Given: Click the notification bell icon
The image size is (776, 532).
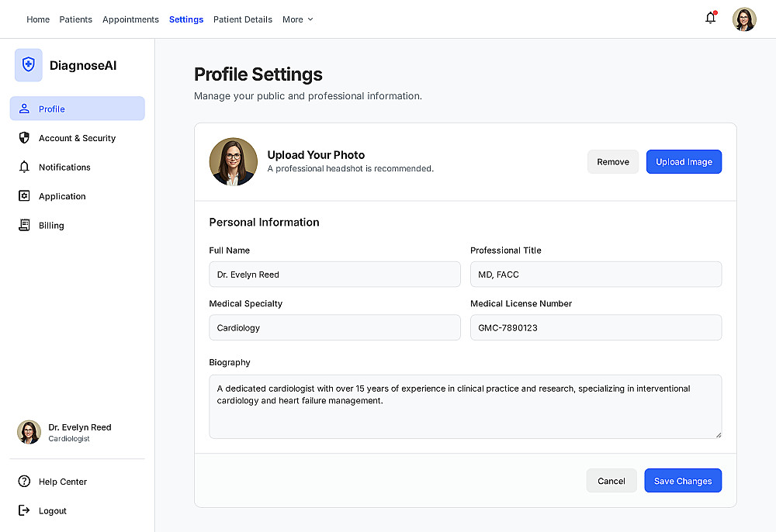Looking at the screenshot, I should coord(710,19).
